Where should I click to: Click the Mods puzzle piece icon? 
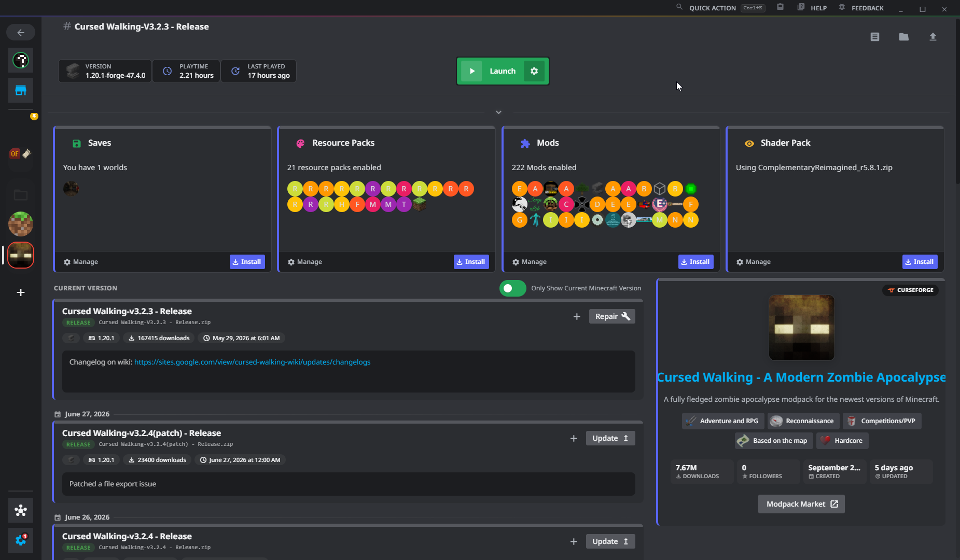(525, 144)
